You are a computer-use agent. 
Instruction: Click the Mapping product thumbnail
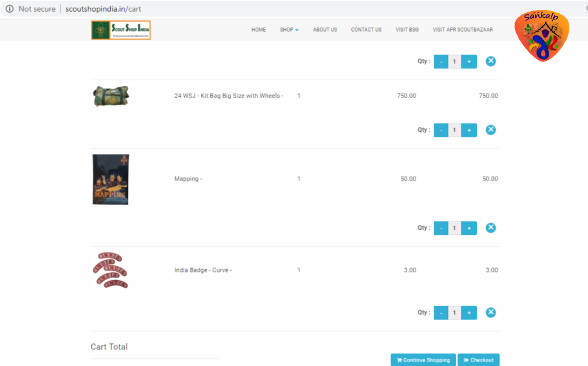pyautogui.click(x=110, y=179)
